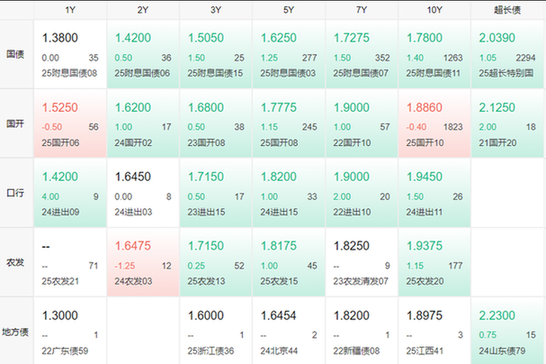Open the 21国开20 cell at 2.1250
546x364 pixels.
coord(507,123)
